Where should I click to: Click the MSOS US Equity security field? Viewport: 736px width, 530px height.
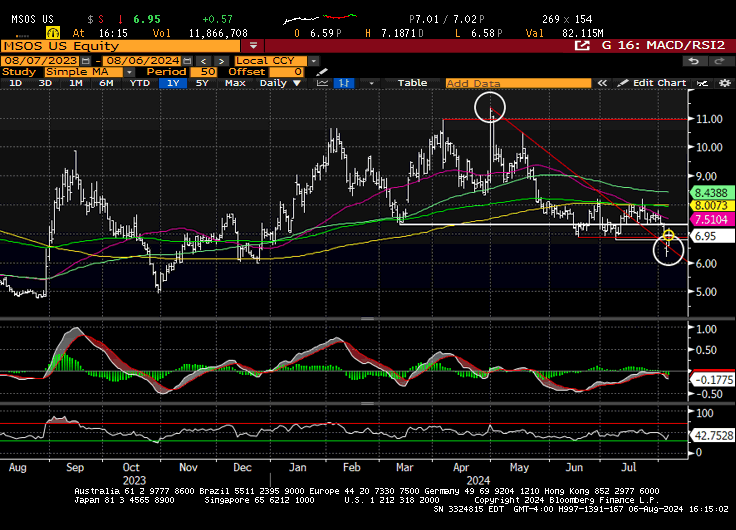121,46
